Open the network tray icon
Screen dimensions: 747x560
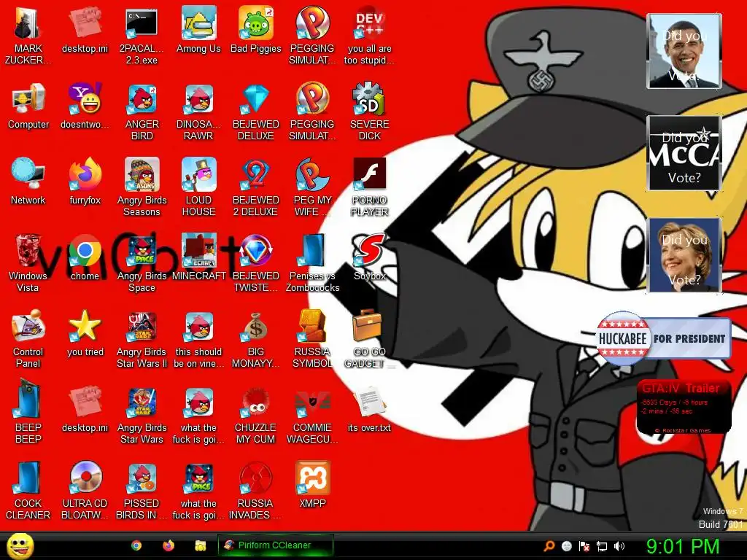pyautogui.click(x=602, y=546)
